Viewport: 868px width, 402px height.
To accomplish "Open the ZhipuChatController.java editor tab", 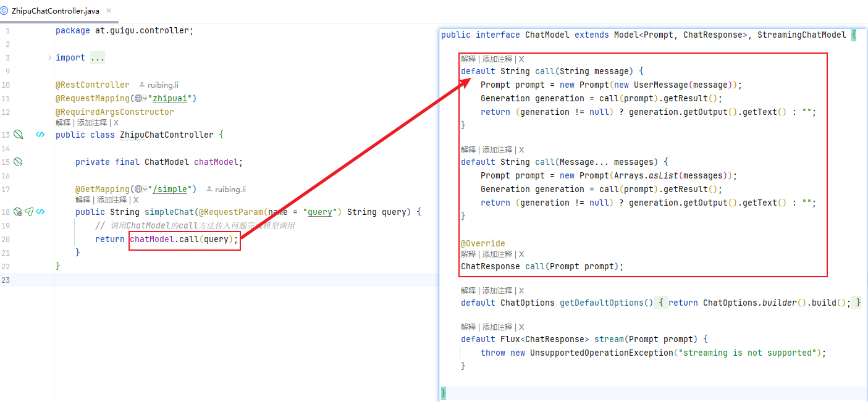I will click(55, 11).
